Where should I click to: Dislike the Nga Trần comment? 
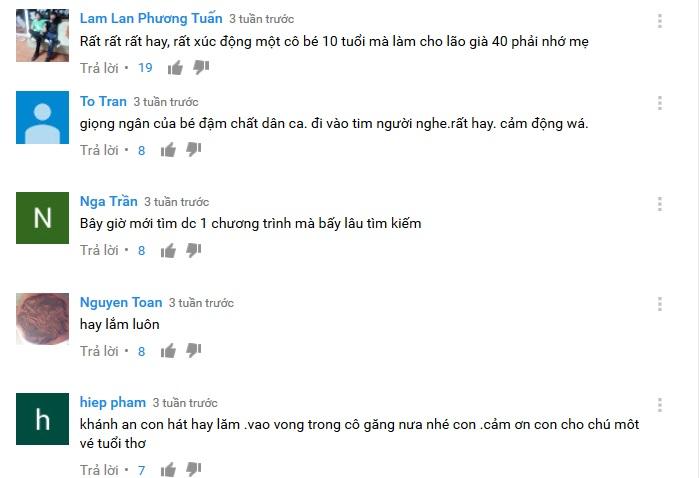[x=193, y=251]
